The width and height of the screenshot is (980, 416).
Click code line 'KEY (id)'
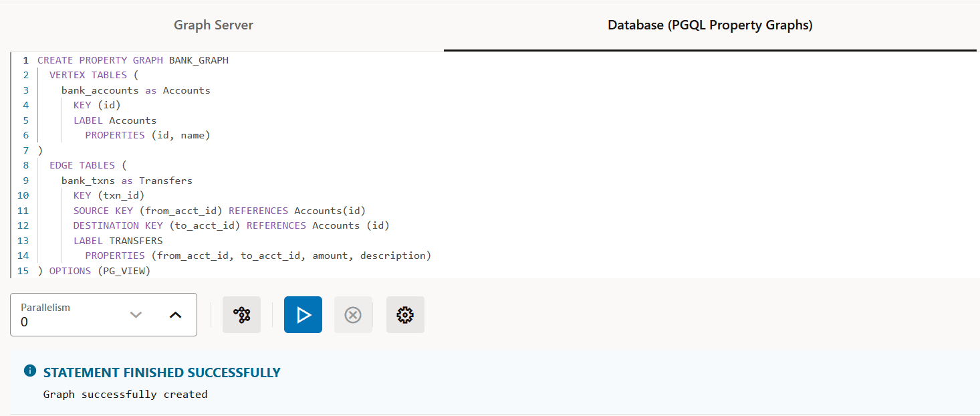[97, 105]
